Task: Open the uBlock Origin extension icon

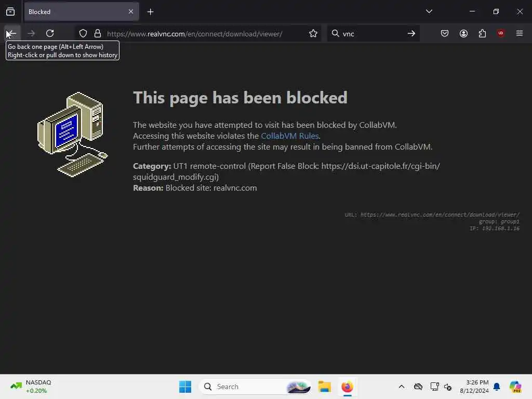Action: (501, 33)
